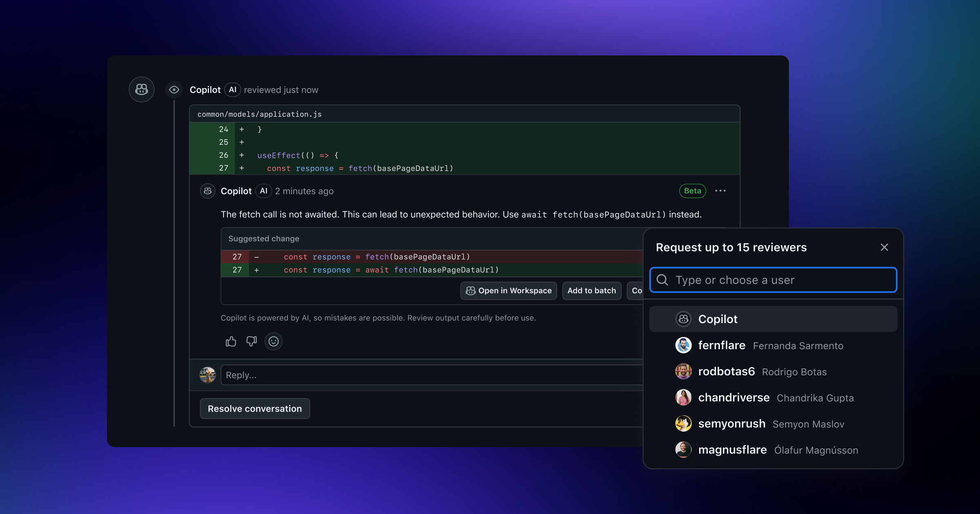Click the thumbs up feedback icon
980x514 pixels.
231,341
